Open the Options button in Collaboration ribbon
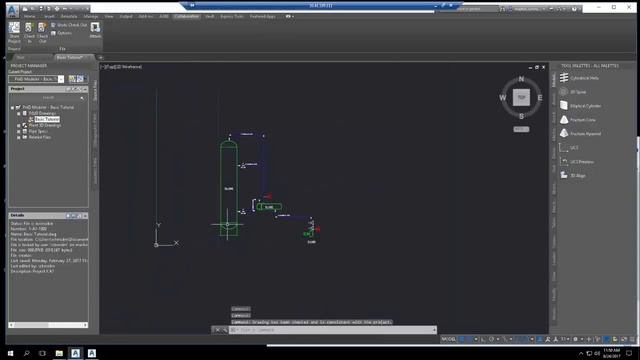Viewport: 640px width, 360px height. pos(61,33)
